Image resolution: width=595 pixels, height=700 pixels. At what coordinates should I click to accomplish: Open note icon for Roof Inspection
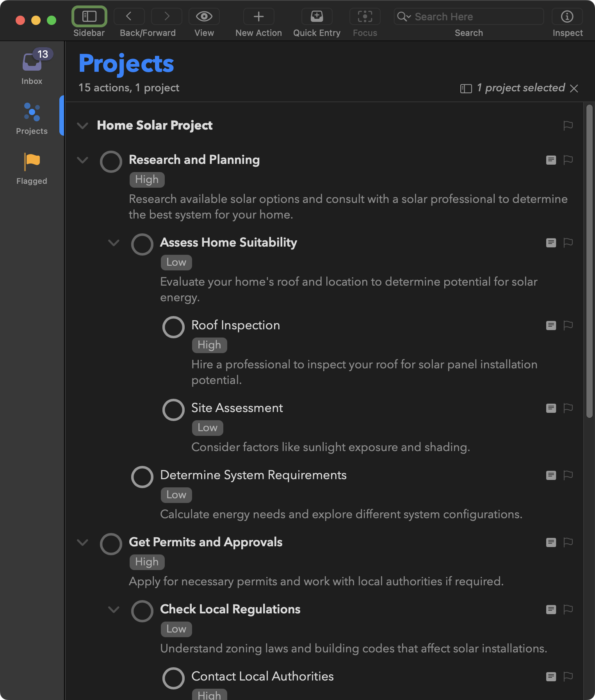551,325
